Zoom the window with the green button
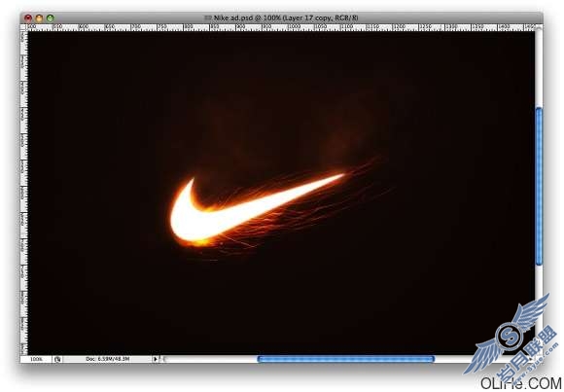Viewport: 564px width, 392px height. (x=51, y=18)
